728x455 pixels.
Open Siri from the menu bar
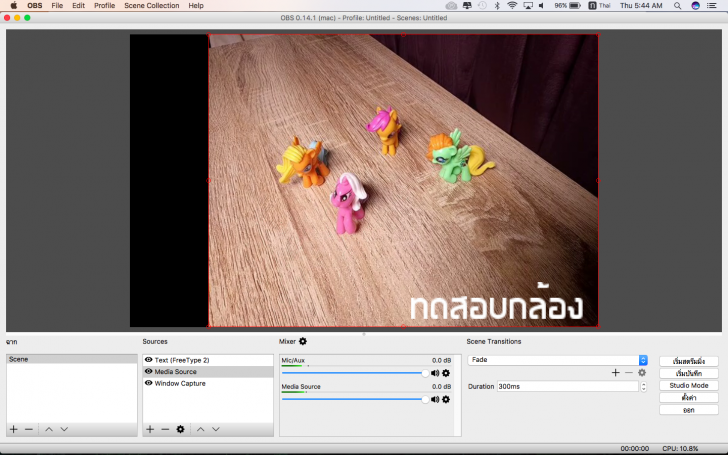[695, 6]
